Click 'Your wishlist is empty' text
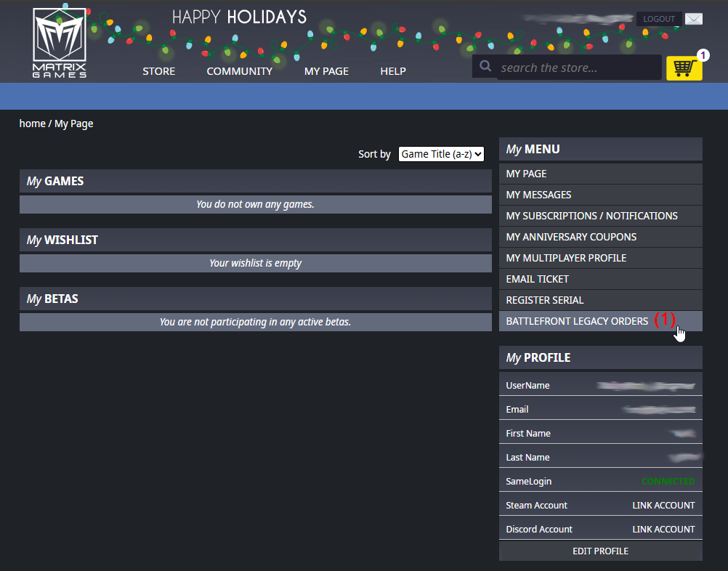The image size is (728, 571). (x=255, y=263)
